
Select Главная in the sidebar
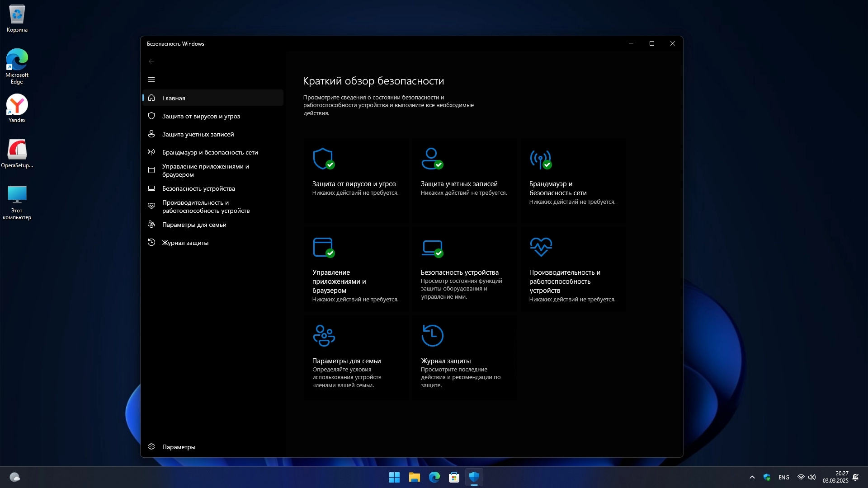point(174,98)
